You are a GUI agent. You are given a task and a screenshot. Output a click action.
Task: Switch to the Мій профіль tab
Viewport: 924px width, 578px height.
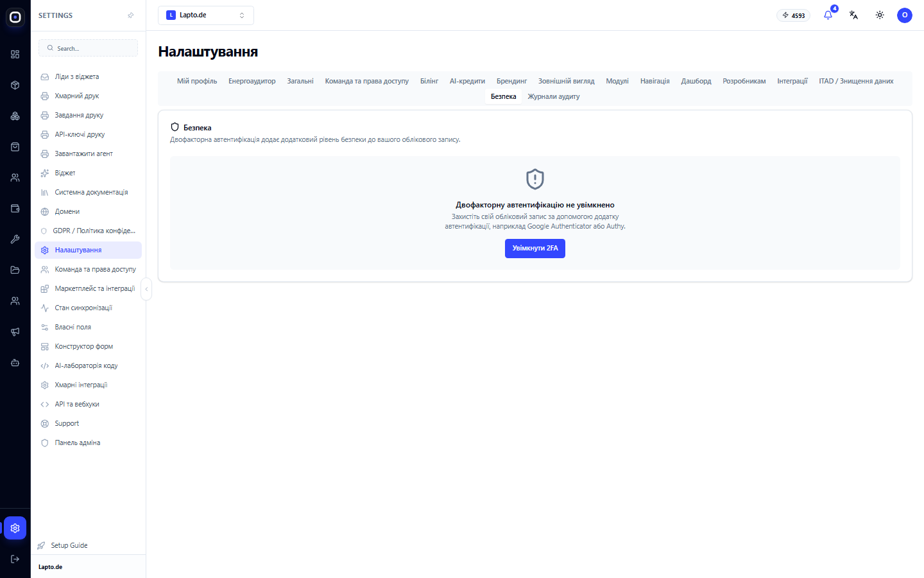(x=197, y=81)
